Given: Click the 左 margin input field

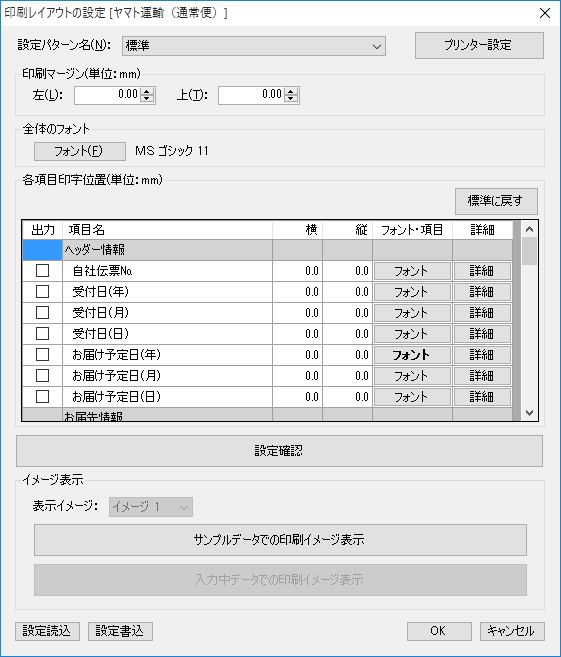Looking at the screenshot, I should click(x=108, y=95).
